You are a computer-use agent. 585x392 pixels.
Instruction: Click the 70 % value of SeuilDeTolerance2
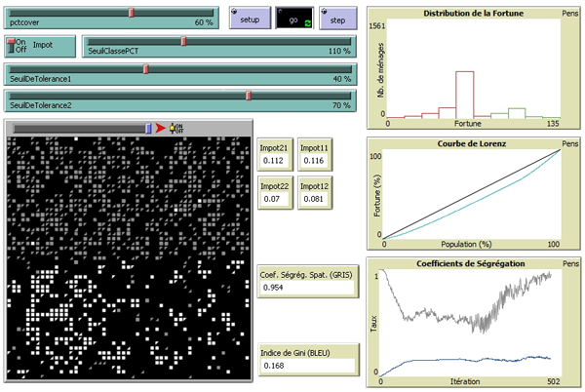341,105
